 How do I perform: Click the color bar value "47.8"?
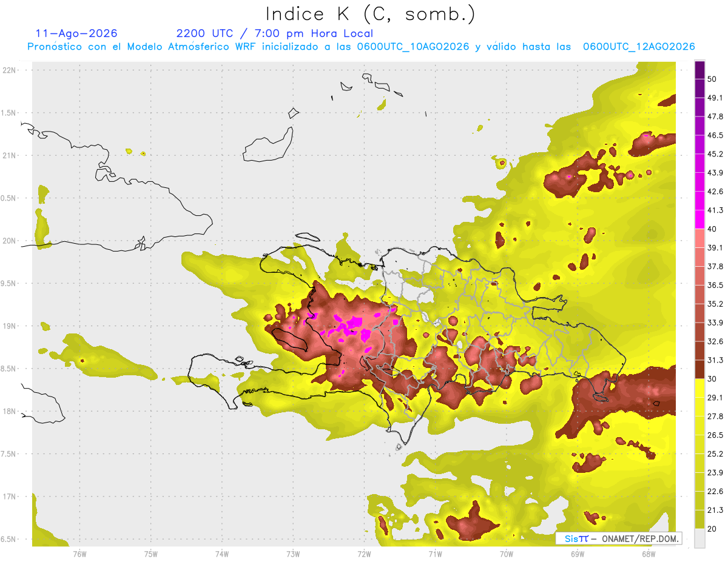pos(715,116)
